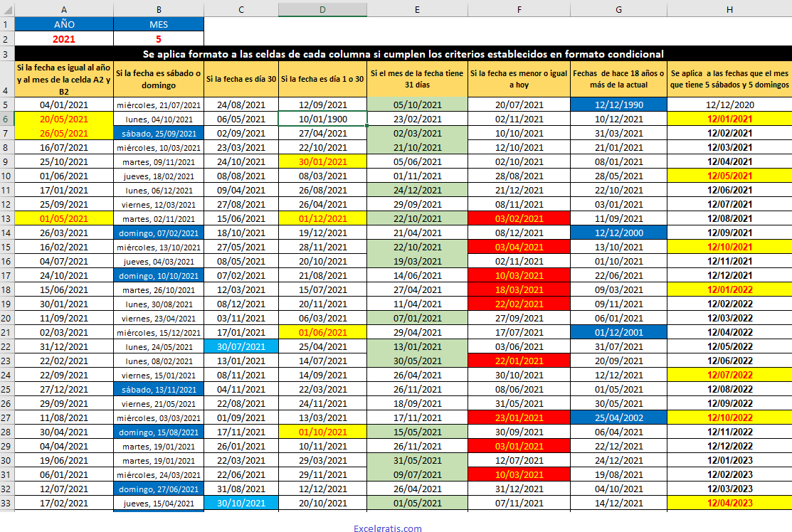Select the blue AÑO header cell
792x532 pixels.
pyautogui.click(x=65, y=24)
